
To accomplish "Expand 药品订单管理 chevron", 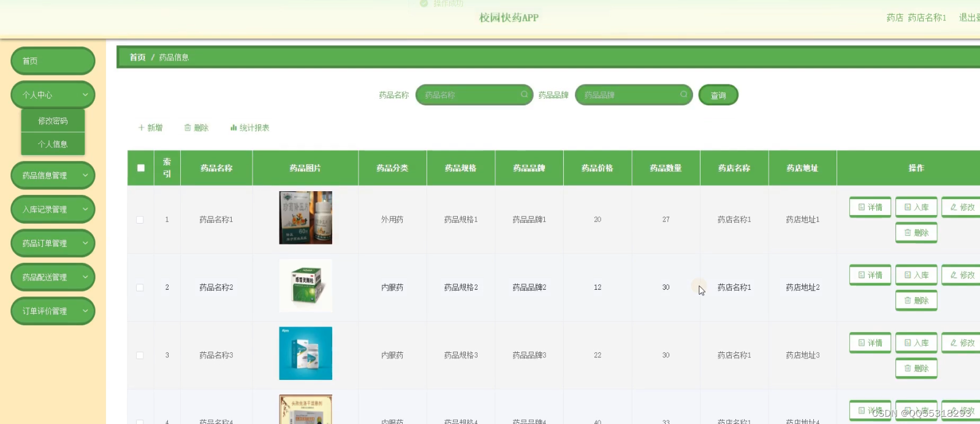I will pos(85,243).
